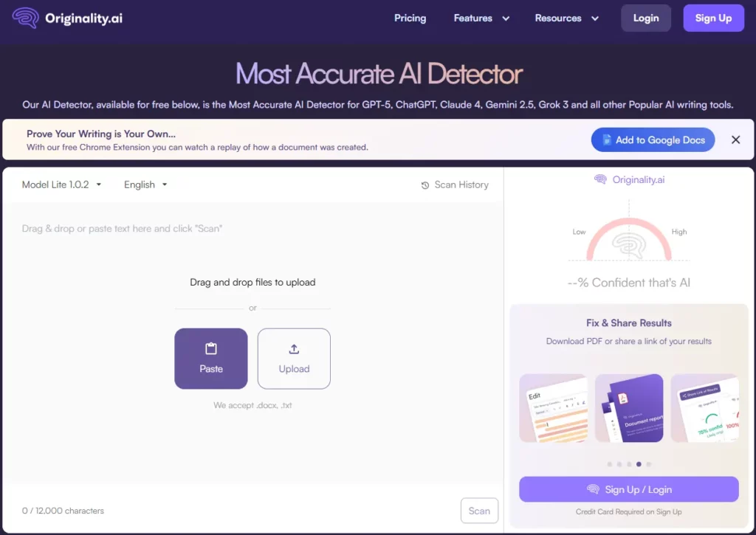
Task: Open the Pricing page
Action: click(410, 18)
